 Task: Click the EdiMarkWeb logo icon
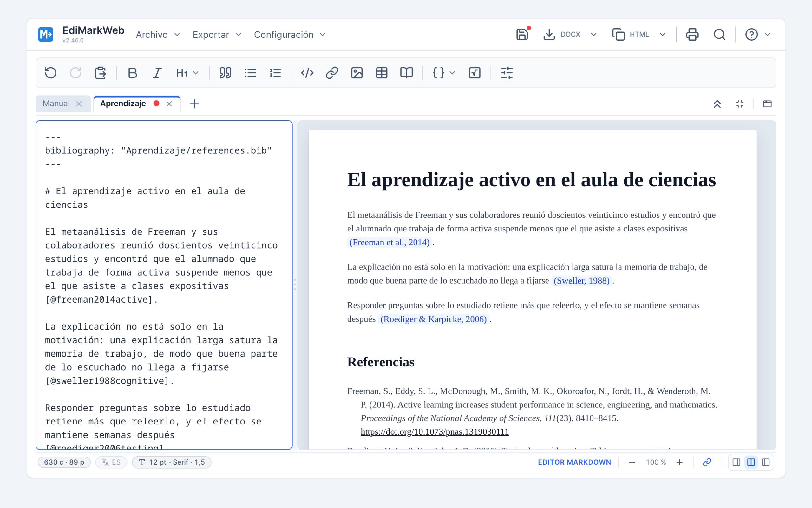pyautogui.click(x=46, y=34)
